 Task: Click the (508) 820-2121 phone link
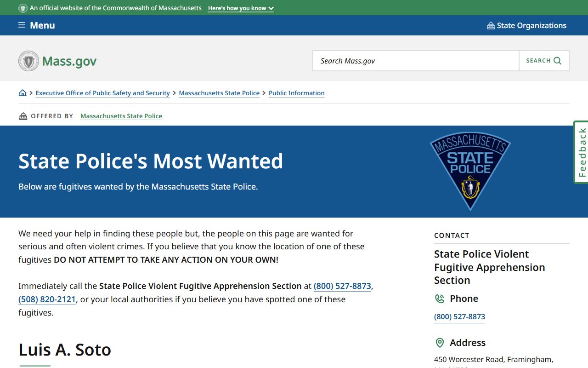(x=47, y=299)
